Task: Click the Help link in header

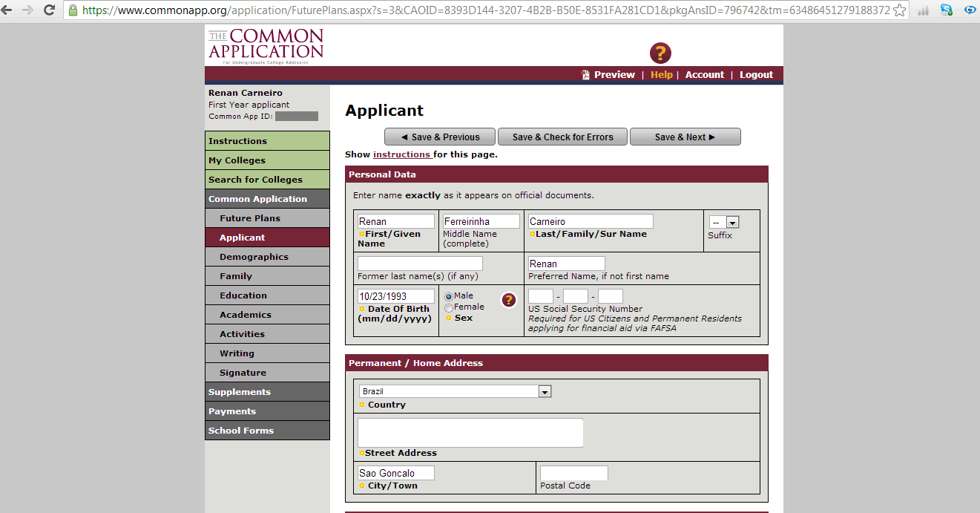Action: (x=662, y=74)
